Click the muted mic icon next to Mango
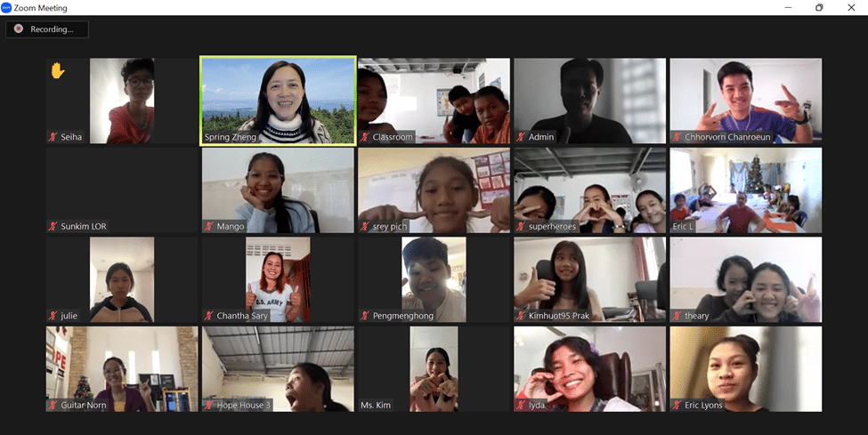The height and width of the screenshot is (435, 868). [x=209, y=227]
